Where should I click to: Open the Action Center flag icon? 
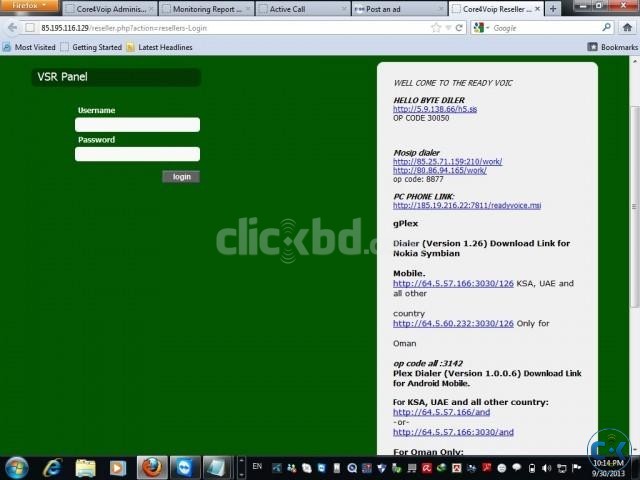coord(576,468)
